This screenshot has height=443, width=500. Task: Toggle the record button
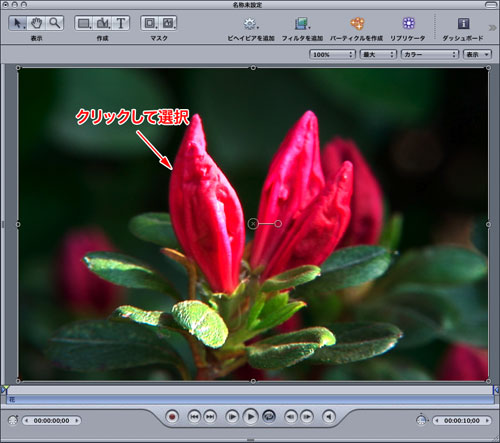pos(172,417)
